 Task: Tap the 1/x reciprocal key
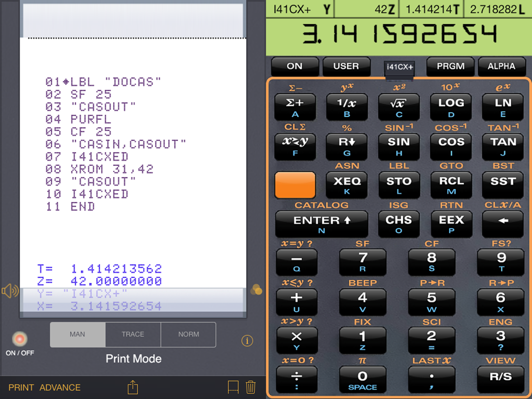pyautogui.click(x=347, y=107)
